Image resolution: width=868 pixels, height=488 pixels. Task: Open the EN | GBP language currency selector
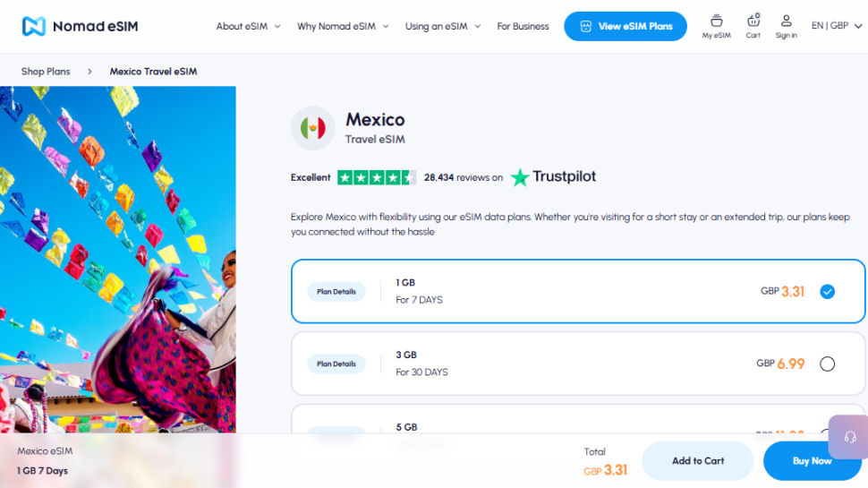[x=837, y=25]
